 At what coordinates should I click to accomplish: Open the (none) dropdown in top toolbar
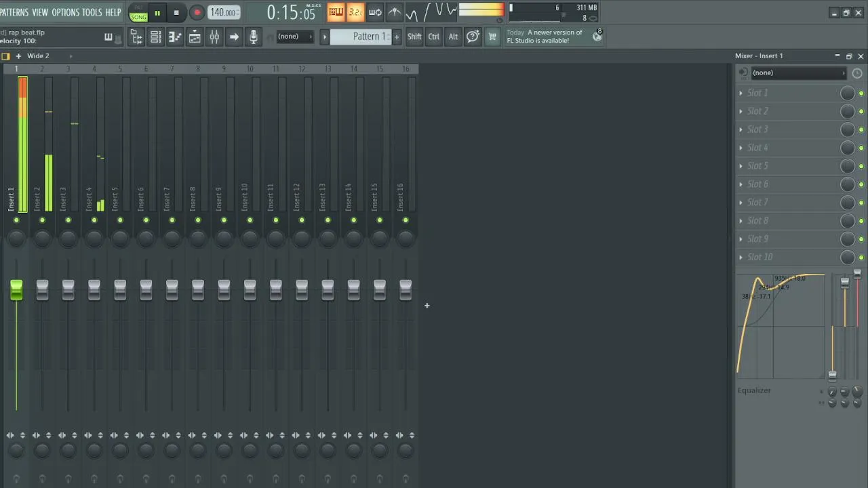tap(294, 37)
